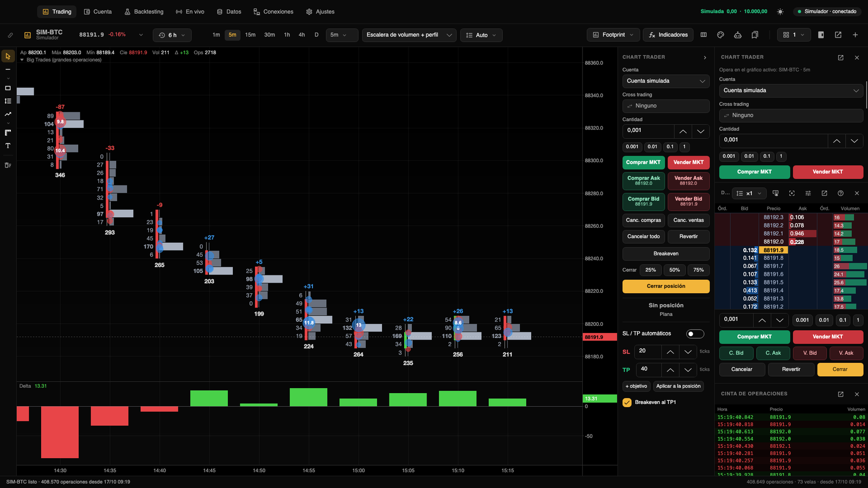Viewport: 868px width, 488px height.
Task: Click the 50% close position button
Action: pyautogui.click(x=674, y=270)
